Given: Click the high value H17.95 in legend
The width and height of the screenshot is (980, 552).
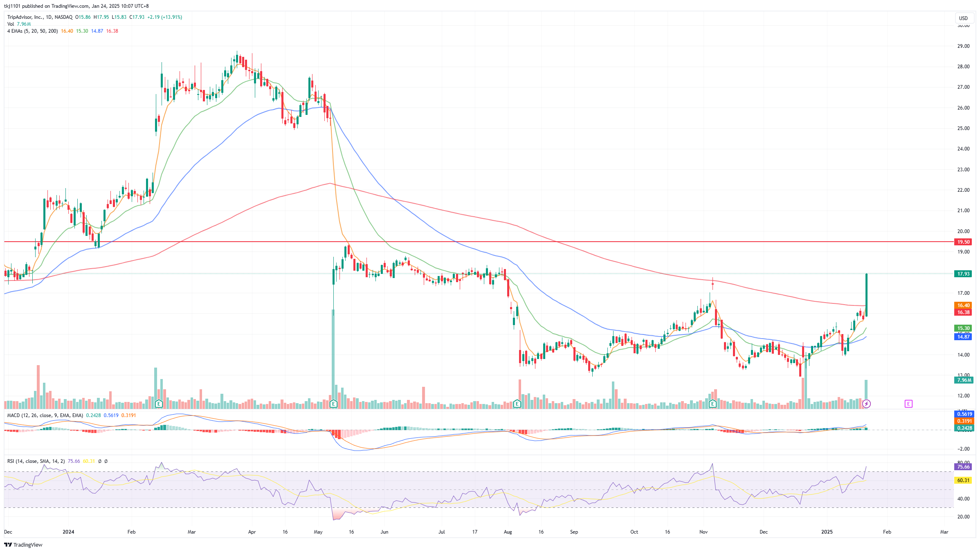Looking at the screenshot, I should pos(101,17).
